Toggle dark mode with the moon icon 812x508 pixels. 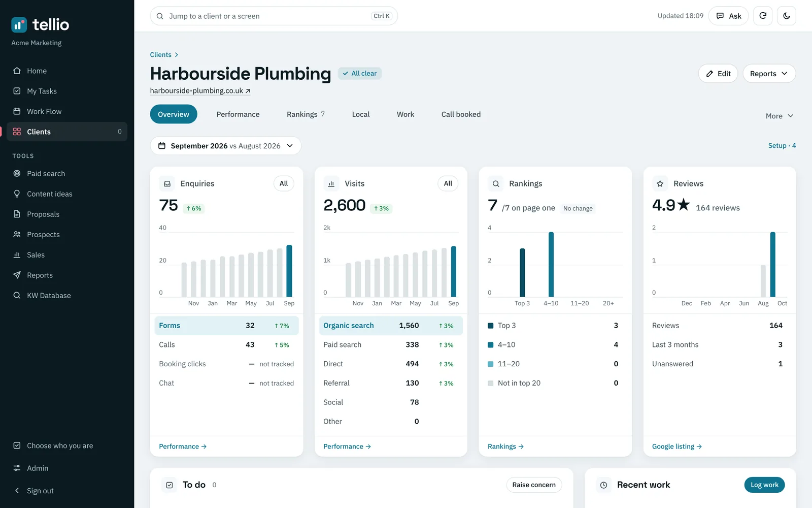tap(787, 16)
